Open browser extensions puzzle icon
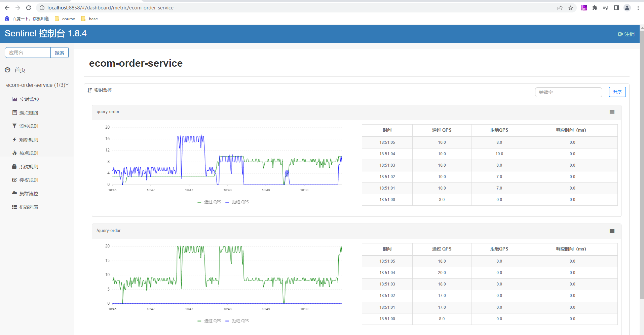Screen dimensions: 644x335 595,8
